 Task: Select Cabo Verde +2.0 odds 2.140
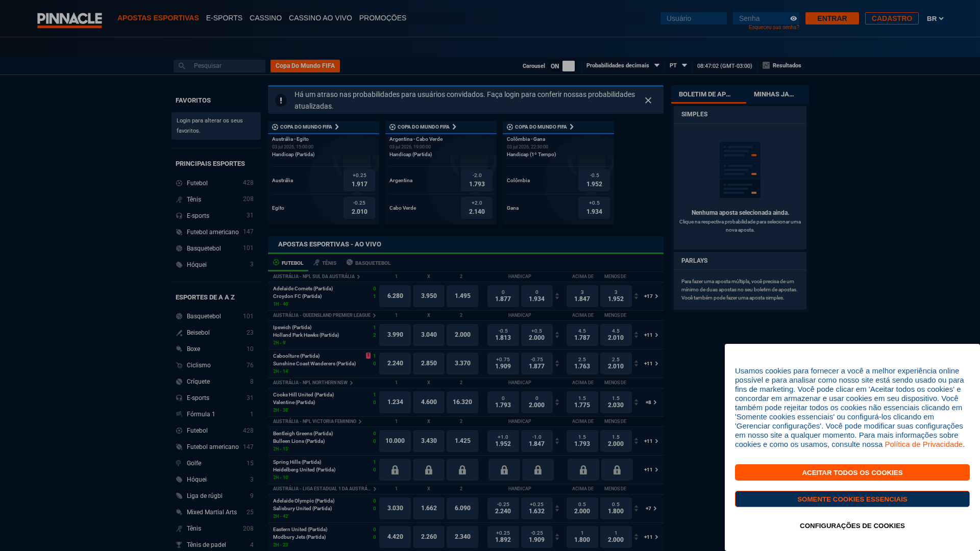(x=477, y=208)
